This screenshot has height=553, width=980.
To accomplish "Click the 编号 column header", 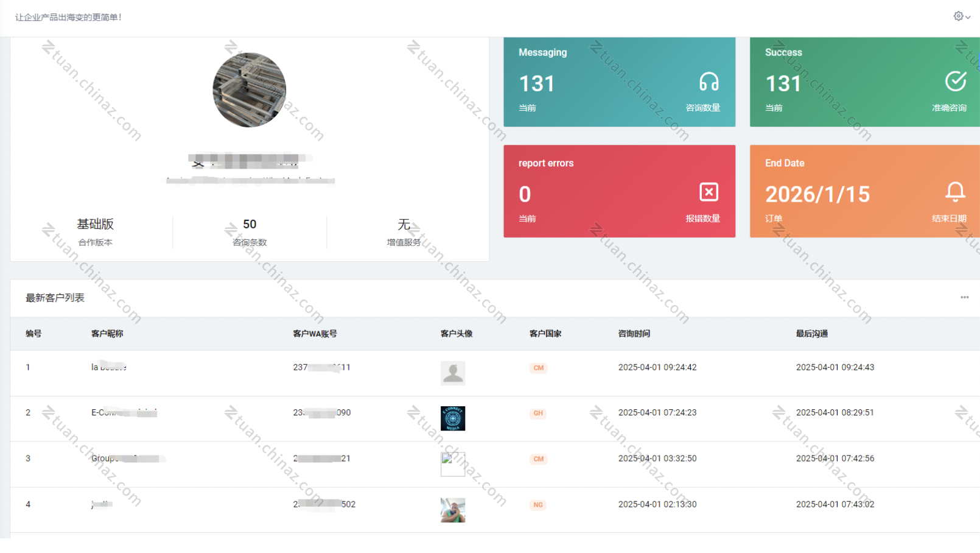I will pos(33,334).
